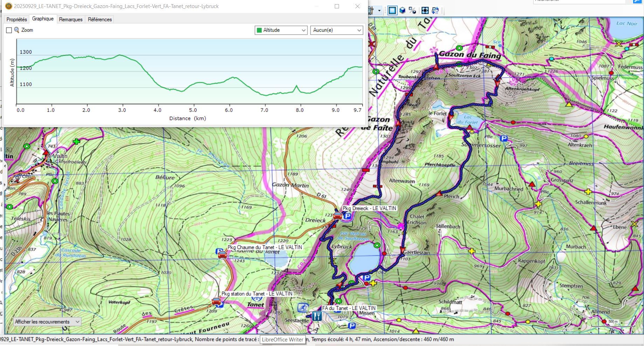Image resolution: width=644 pixels, height=346 pixels.
Task: Enable the Zoom checkbox in graph
Action: [x=9, y=30]
